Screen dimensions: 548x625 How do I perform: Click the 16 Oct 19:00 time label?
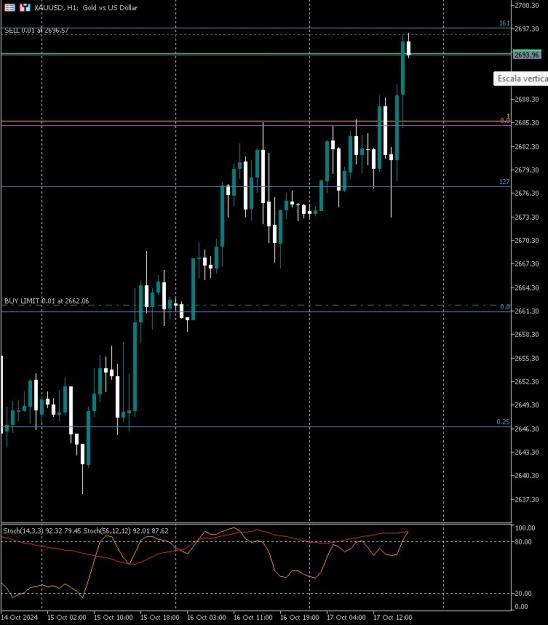pos(300,617)
